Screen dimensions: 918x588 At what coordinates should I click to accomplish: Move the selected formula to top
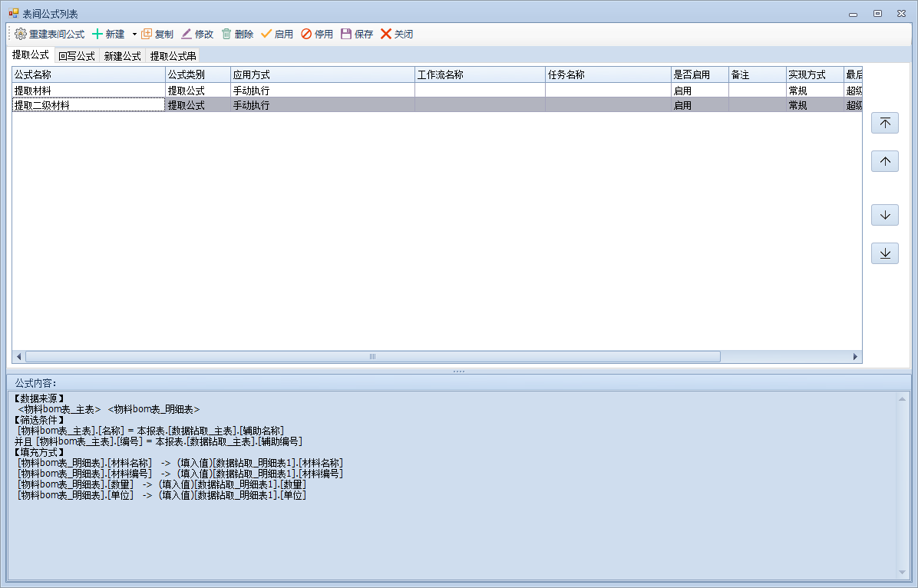click(x=885, y=123)
